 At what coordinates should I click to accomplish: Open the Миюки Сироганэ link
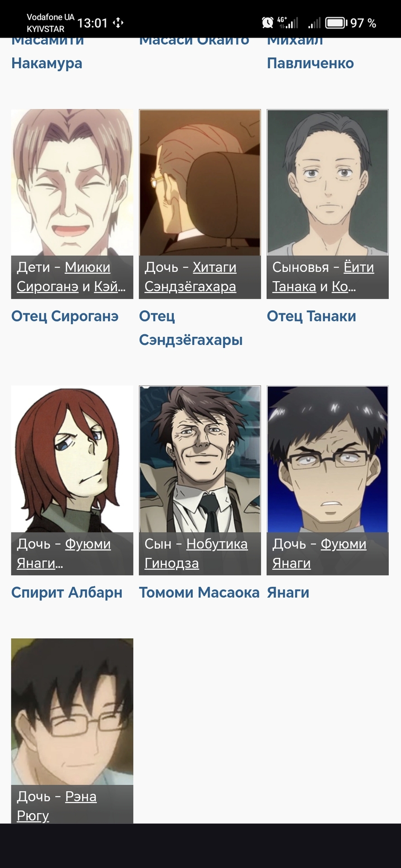point(63,277)
